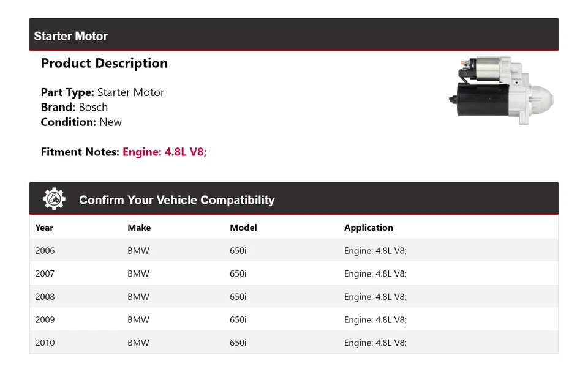The height and width of the screenshot is (372, 588).
Task: Click the Part Type: Starter Motor text
Action: click(x=102, y=92)
